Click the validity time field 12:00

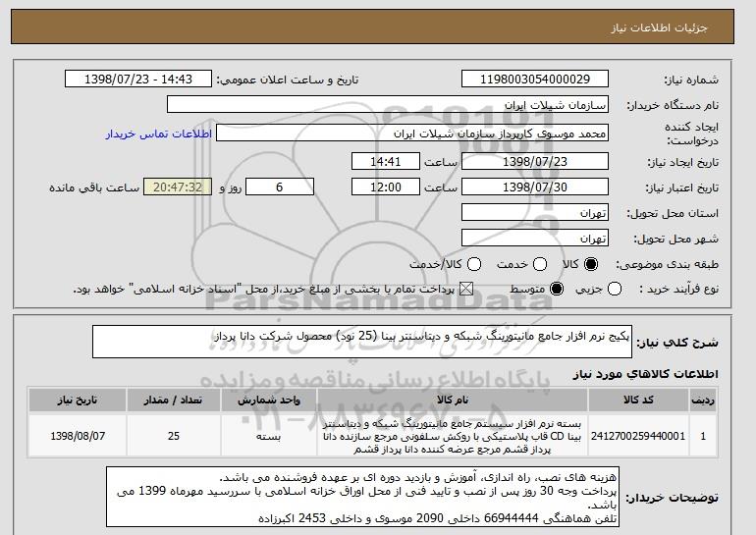[386, 187]
